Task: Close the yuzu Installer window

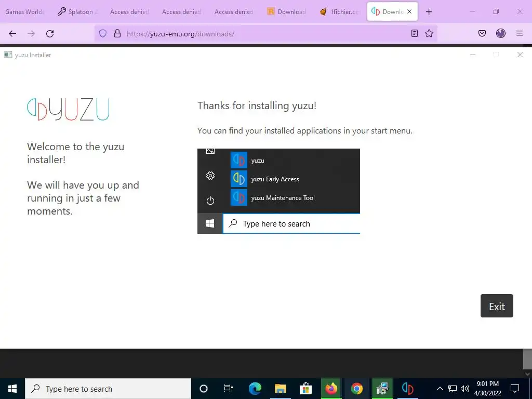Action: tap(520, 55)
